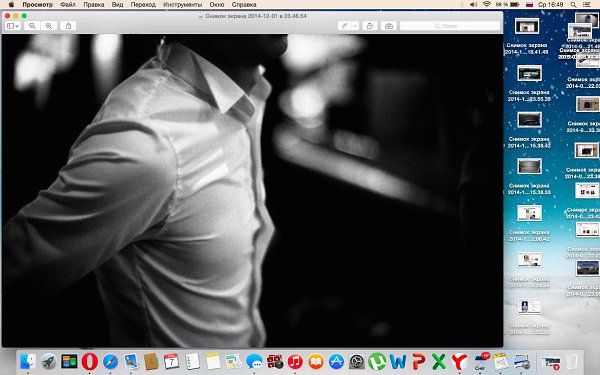Viewport: 600px width, 375px height.
Task: Rotate the image with the rotate button
Action: click(x=370, y=26)
